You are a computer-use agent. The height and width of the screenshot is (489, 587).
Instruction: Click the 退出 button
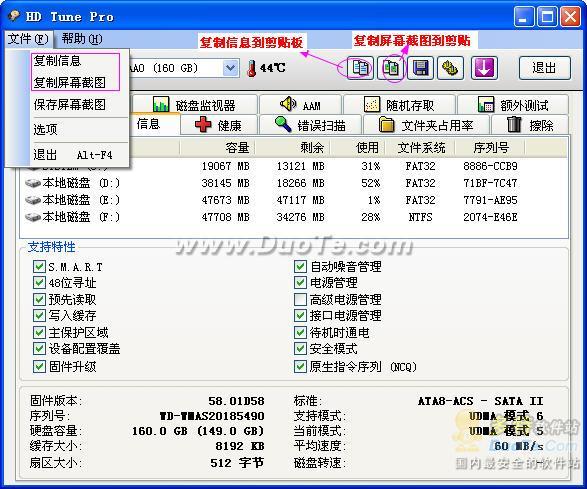(545, 68)
